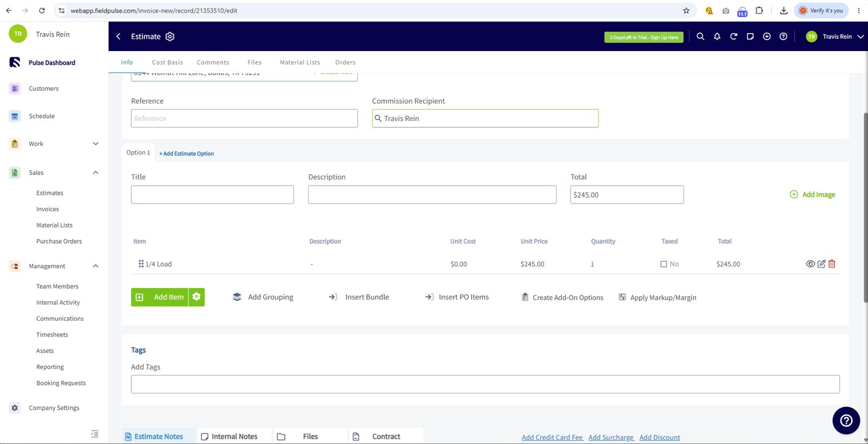Open Add Item settings gear button
Viewport: 868px width, 444px height.
tap(196, 297)
